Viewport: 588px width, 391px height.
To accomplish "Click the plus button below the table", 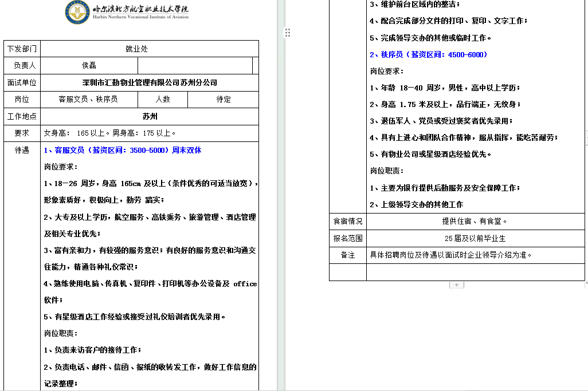I will pos(456,285).
